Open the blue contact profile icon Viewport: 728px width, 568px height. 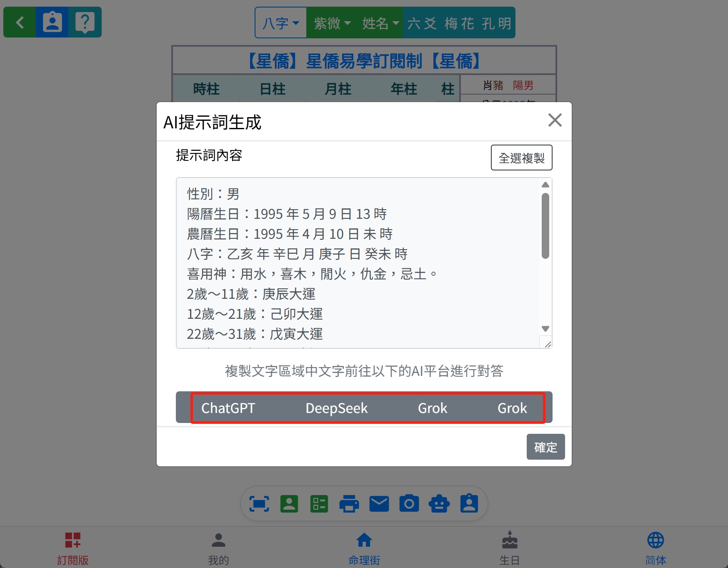click(52, 22)
